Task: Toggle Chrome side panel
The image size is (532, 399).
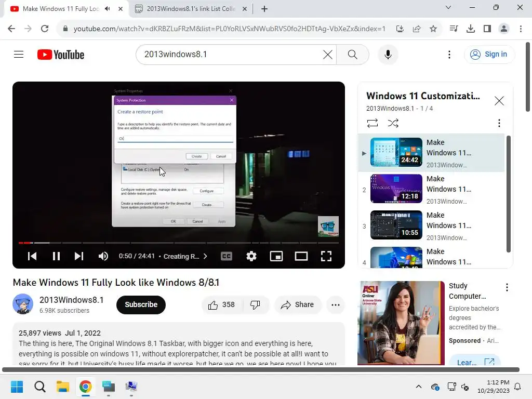Action: click(x=487, y=29)
